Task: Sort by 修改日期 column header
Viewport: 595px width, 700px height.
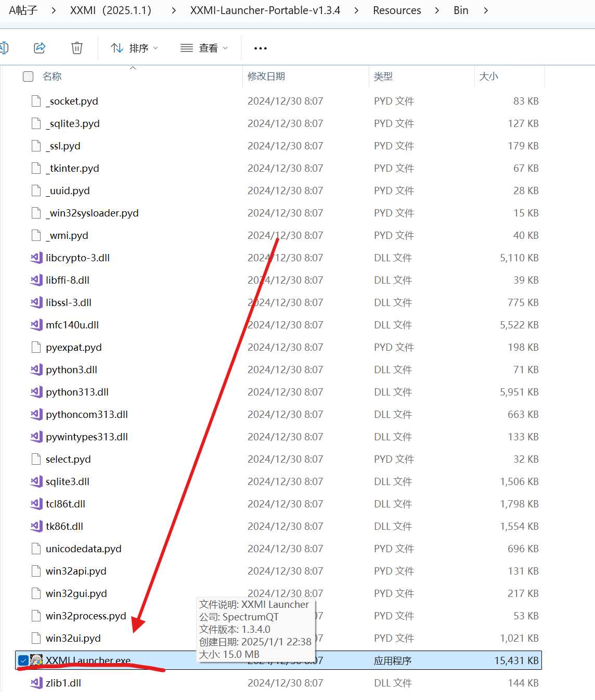Action: [266, 77]
